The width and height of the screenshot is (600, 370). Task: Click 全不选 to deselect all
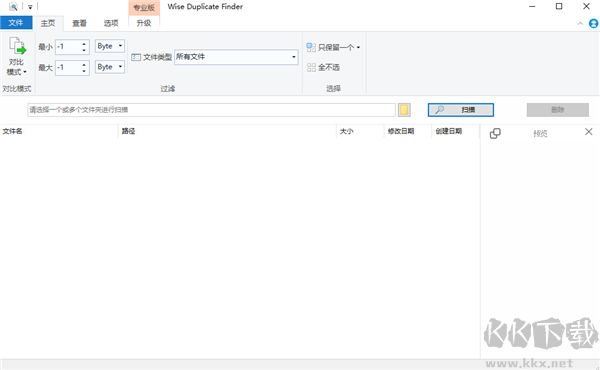[323, 67]
